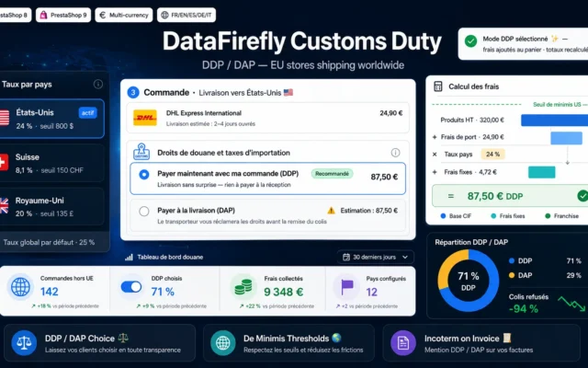Click the FR/EN/ES/DE/IT languages badge
The image size is (588, 368).
pyautogui.click(x=187, y=15)
